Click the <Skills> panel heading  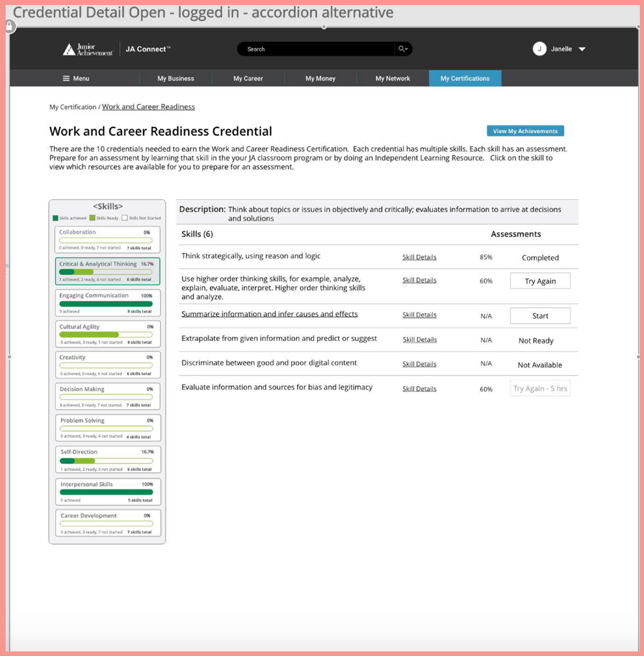(108, 206)
